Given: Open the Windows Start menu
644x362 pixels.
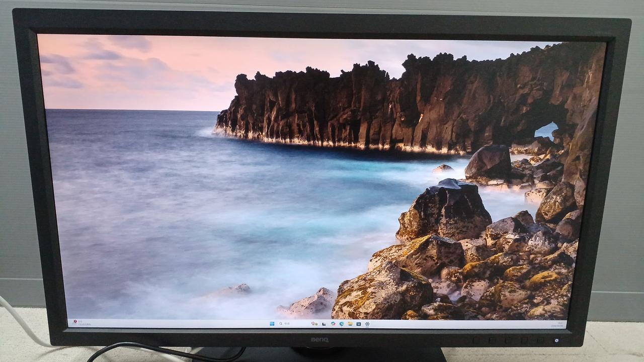Looking at the screenshot, I should click(x=272, y=323).
